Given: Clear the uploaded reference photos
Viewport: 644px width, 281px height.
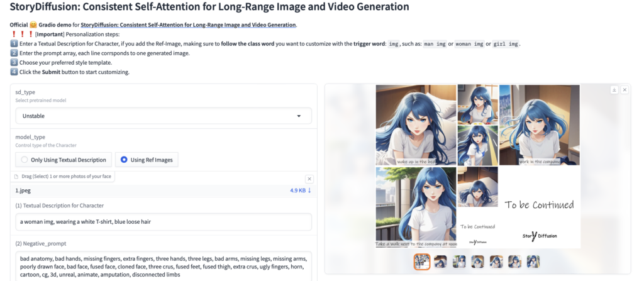Looking at the screenshot, I should click(309, 179).
